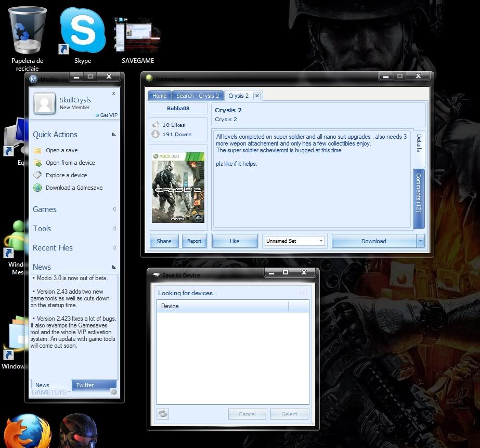Click the "Looking for devices..." text

188,293
